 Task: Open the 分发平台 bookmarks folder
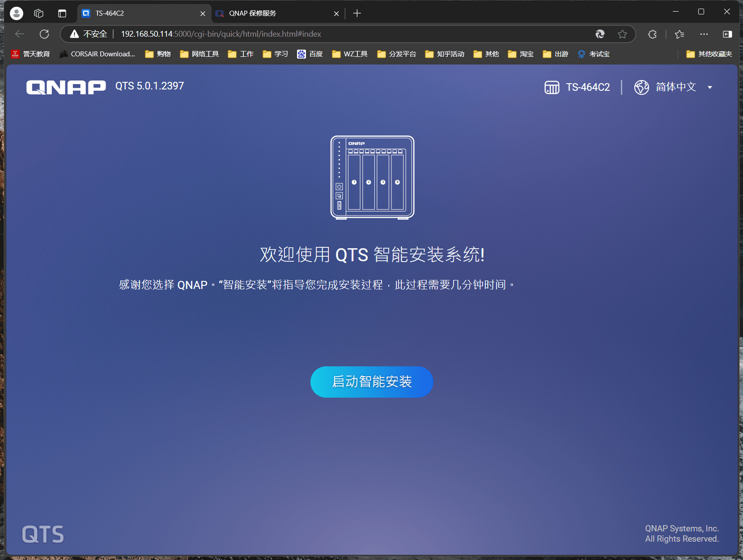click(397, 54)
